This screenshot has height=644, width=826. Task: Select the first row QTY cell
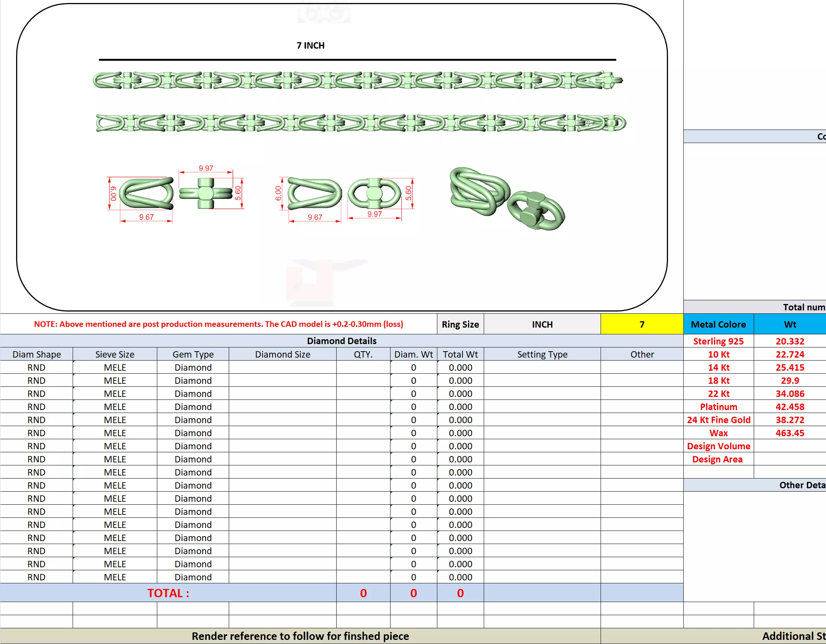363,367
